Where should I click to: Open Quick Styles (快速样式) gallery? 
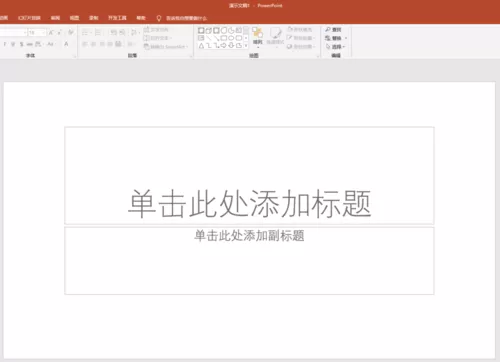(275, 37)
